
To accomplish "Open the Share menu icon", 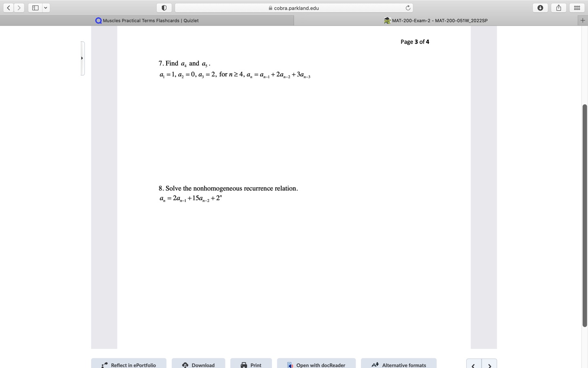I will [559, 8].
